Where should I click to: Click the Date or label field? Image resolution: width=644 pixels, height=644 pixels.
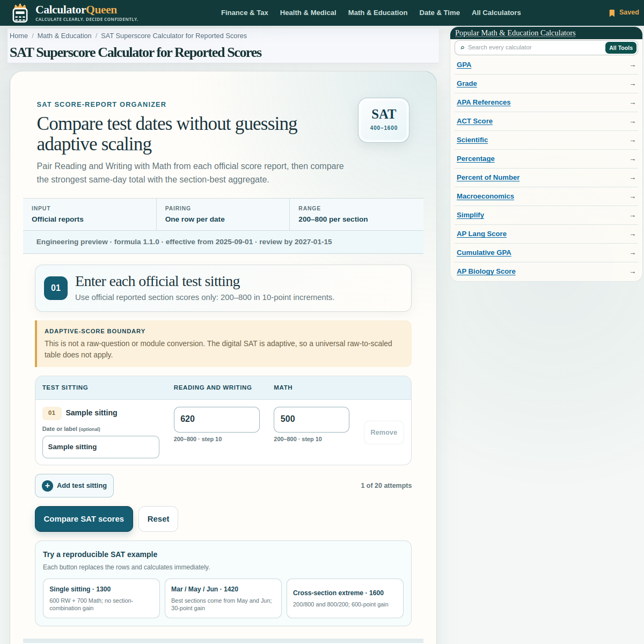(101, 447)
